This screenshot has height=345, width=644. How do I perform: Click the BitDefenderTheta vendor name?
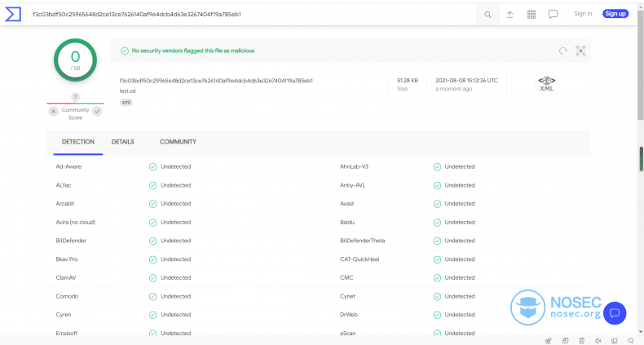pos(362,241)
